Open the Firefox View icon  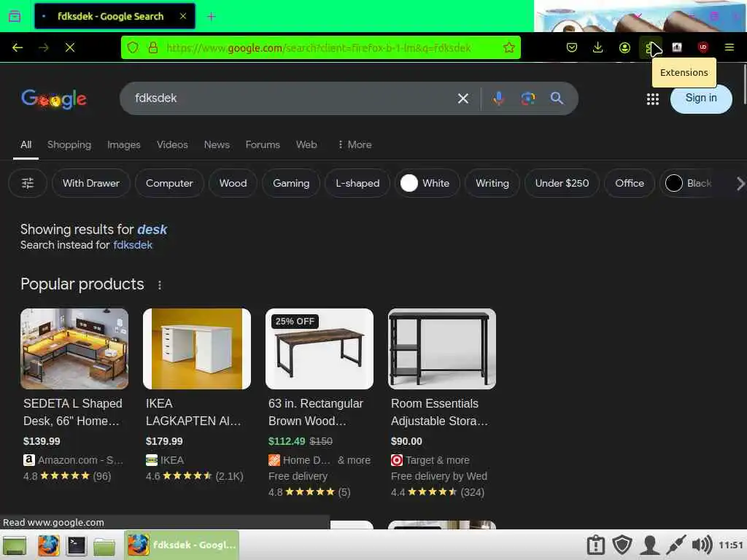pos(15,17)
